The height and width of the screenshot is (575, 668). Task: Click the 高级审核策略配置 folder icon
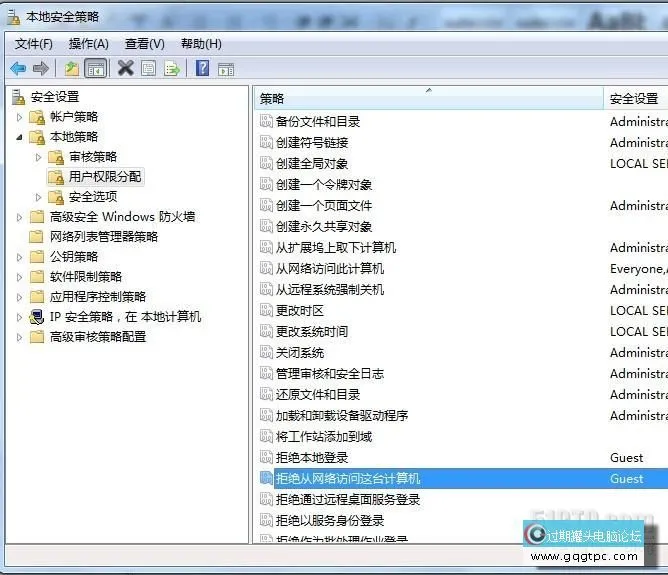click(37, 337)
